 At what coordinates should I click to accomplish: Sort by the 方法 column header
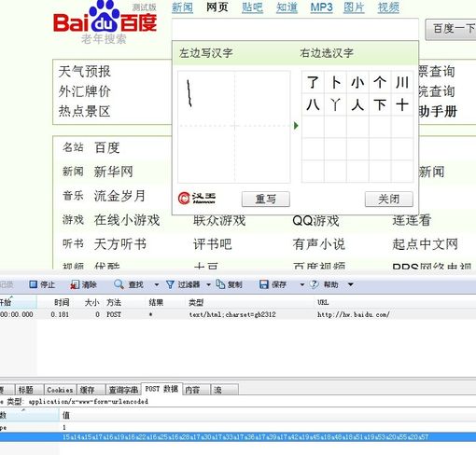pos(114,302)
